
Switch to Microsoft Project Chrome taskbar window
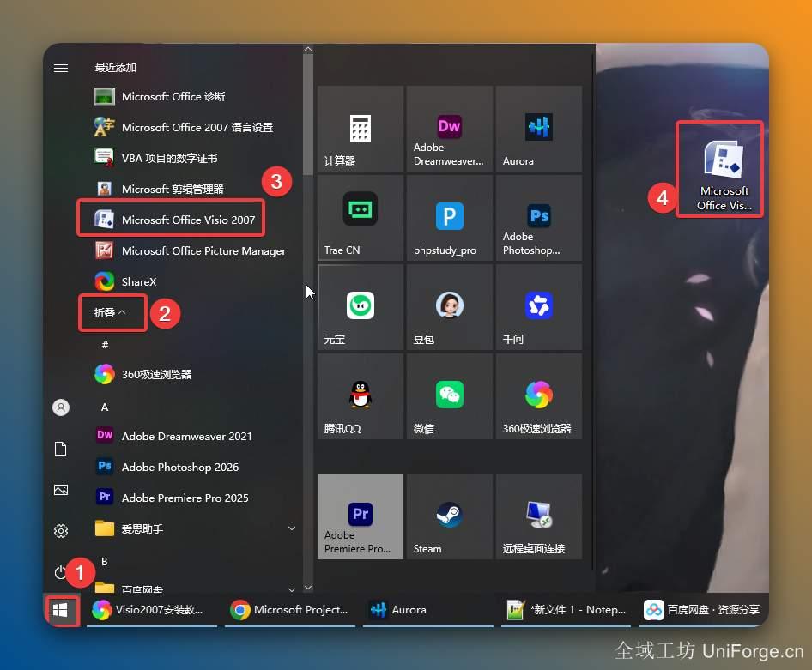(x=290, y=610)
